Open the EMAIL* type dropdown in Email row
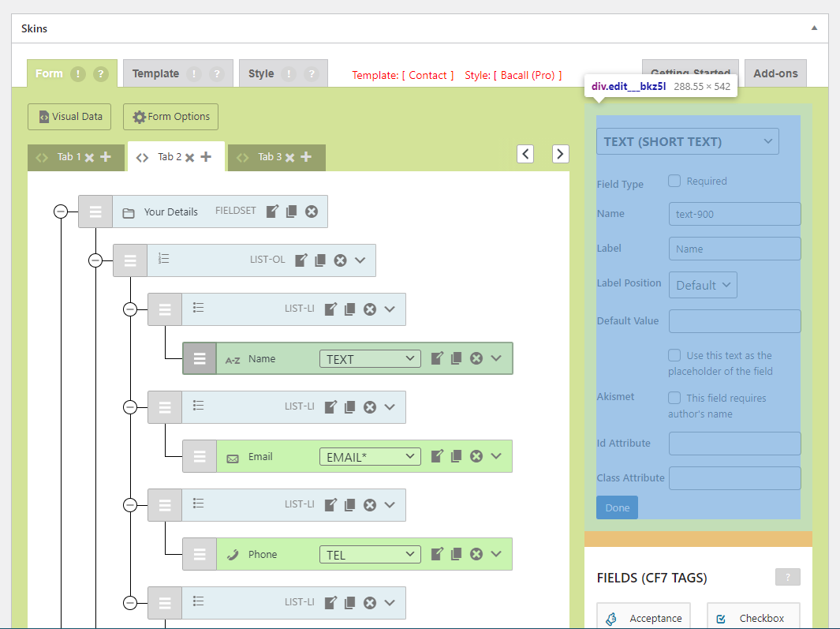840x629 pixels. coord(370,456)
